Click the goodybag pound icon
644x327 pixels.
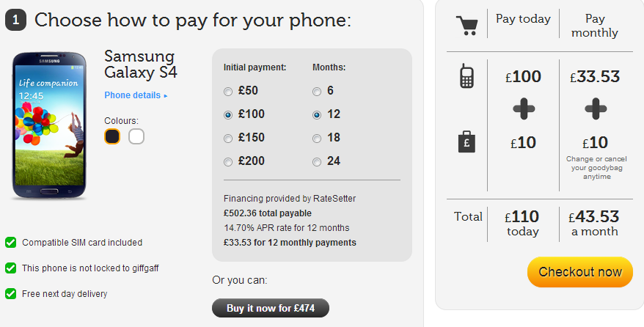[x=466, y=142]
